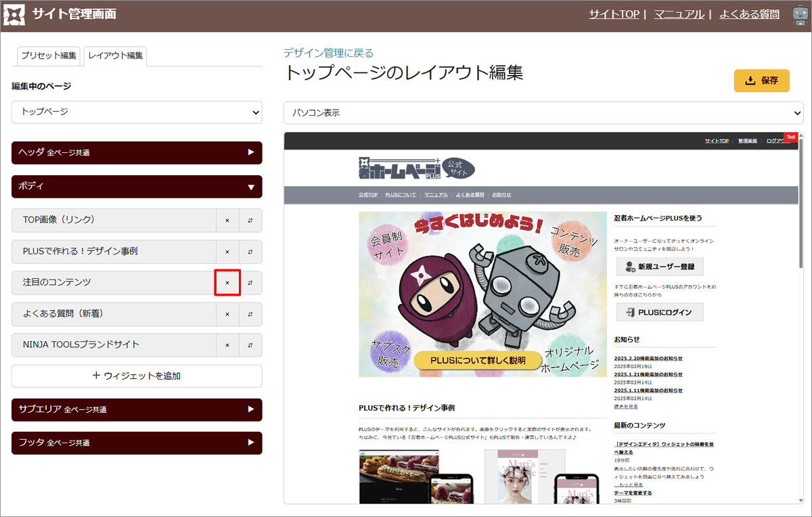
Task: Remove the TOP画像（リンク） widget
Action: (227, 221)
